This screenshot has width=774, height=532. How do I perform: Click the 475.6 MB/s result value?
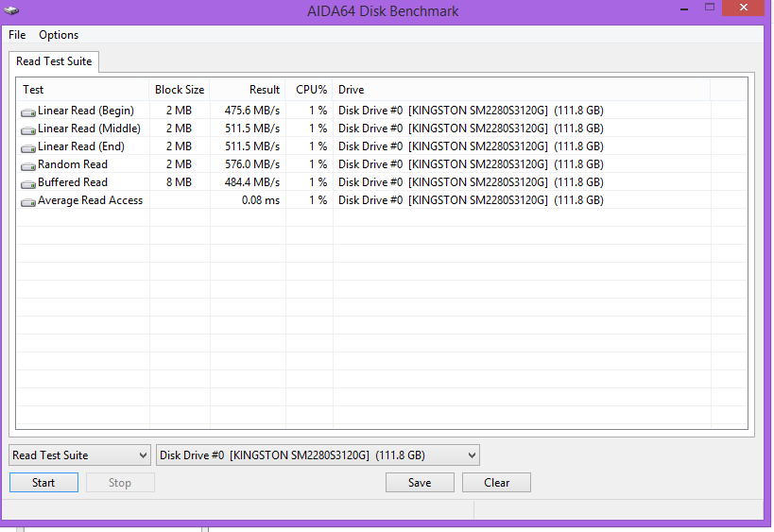pos(252,111)
